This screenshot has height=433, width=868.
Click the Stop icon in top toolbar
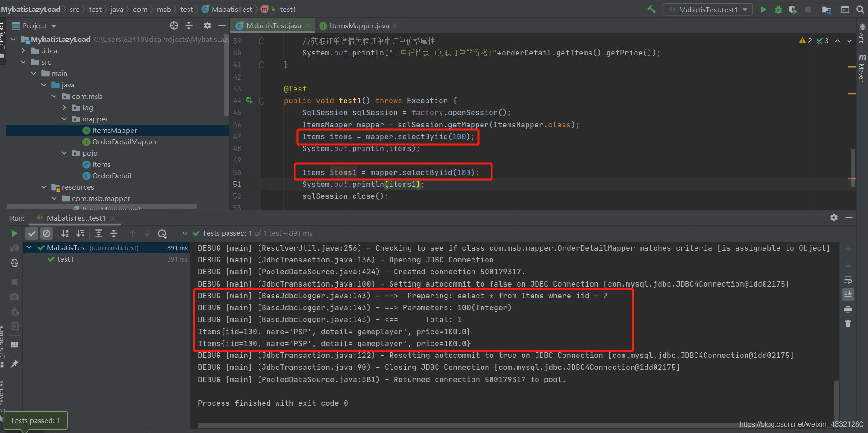tap(808, 9)
